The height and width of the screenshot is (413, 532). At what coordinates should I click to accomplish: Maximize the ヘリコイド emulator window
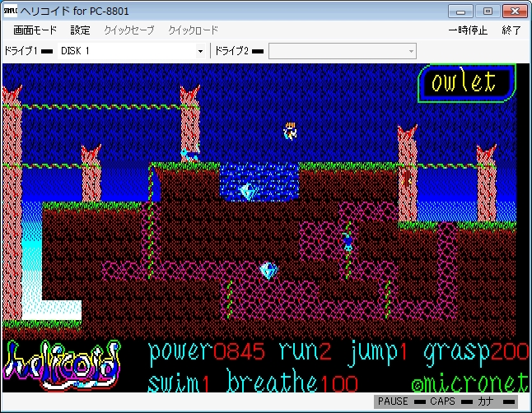488,12
